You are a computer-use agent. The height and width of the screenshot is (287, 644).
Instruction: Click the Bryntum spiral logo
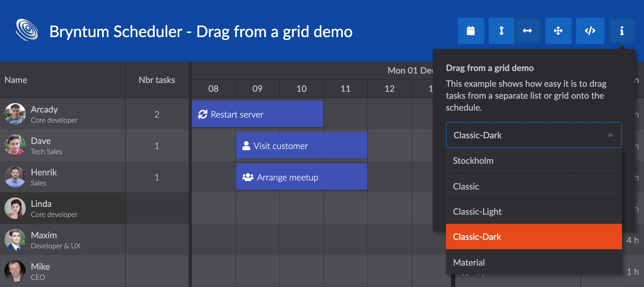pyautogui.click(x=27, y=30)
